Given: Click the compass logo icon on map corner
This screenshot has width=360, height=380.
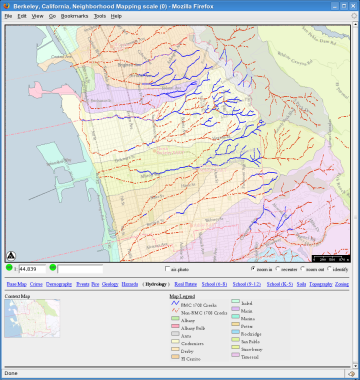Looking at the screenshot, I should click(11, 256).
